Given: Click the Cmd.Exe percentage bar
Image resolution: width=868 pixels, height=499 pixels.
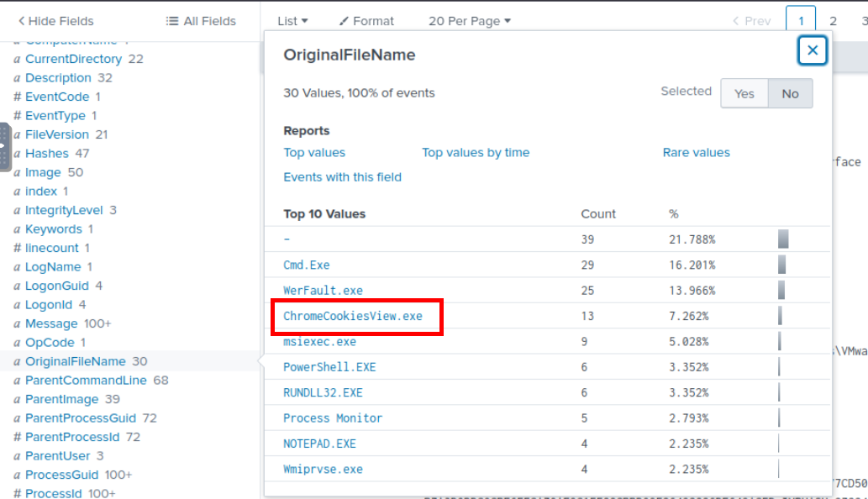Looking at the screenshot, I should pyautogui.click(x=781, y=265).
